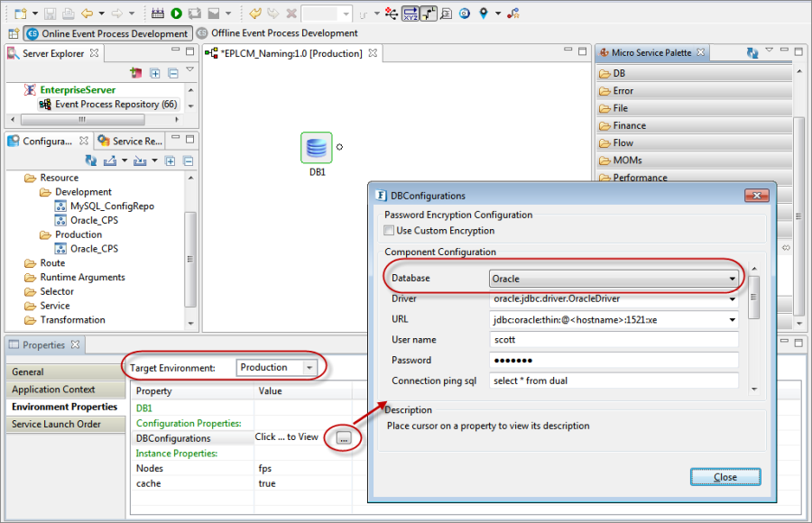Click the USB-like connections toolbar icon
The image size is (812, 523).
click(392, 14)
